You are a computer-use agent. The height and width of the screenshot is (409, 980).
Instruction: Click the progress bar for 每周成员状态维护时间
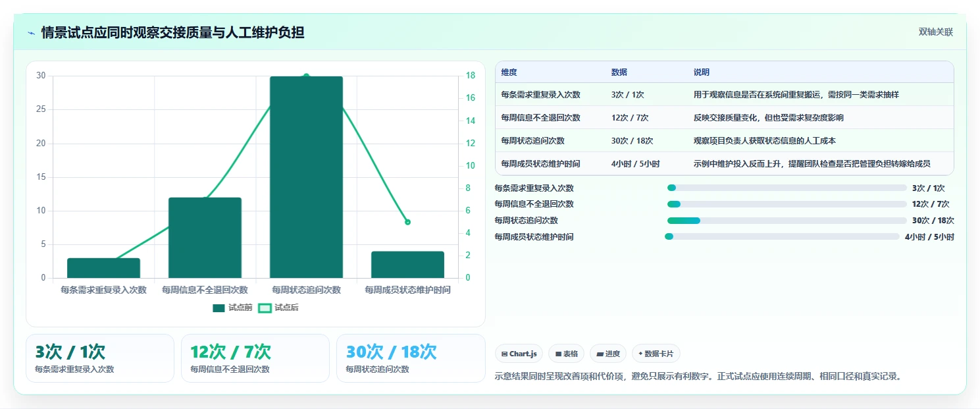[x=782, y=236]
